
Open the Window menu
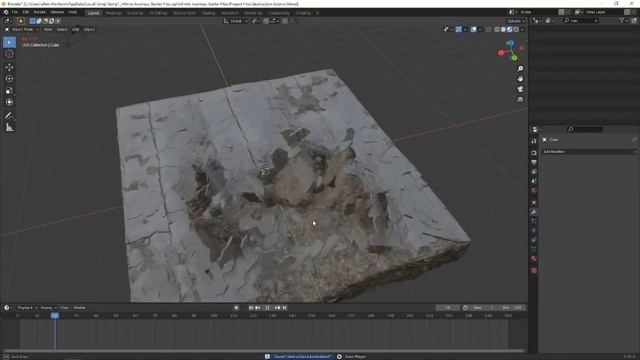coord(57,12)
